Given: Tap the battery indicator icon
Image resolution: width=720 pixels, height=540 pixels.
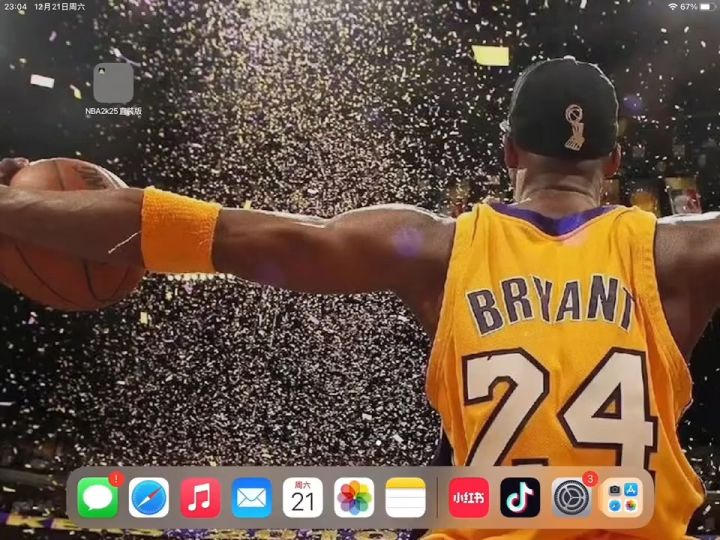Looking at the screenshot, I should pyautogui.click(x=708, y=7).
